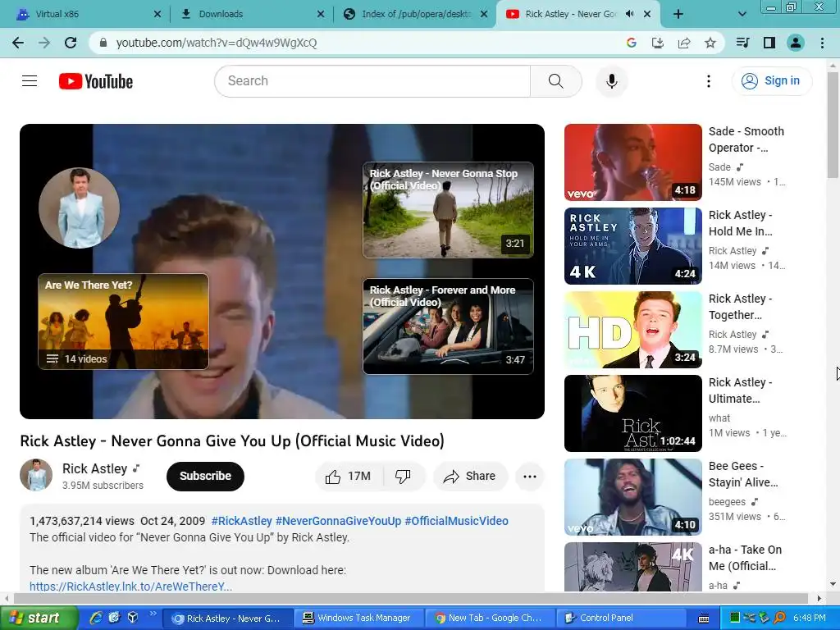Screen dimensions: 840x630
Task: Expand the tab search chevron
Action: click(x=742, y=14)
